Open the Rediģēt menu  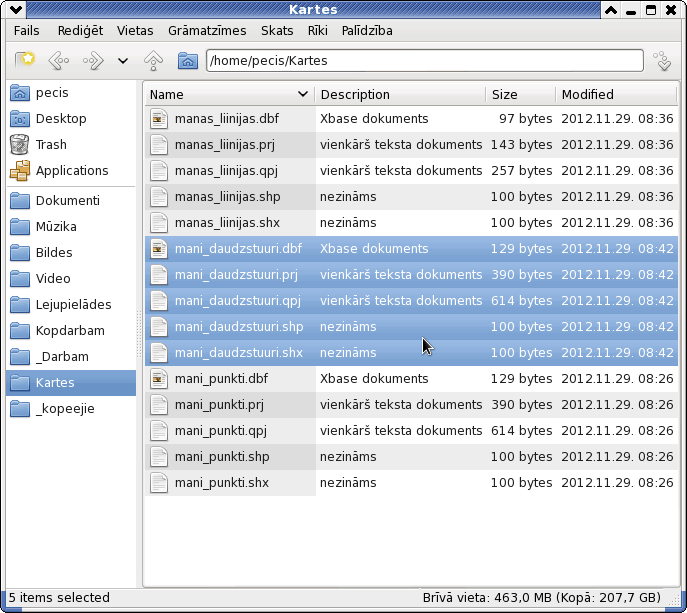80,31
